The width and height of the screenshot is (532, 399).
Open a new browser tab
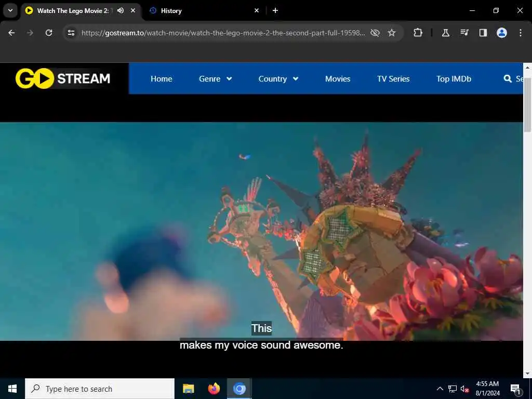click(275, 10)
